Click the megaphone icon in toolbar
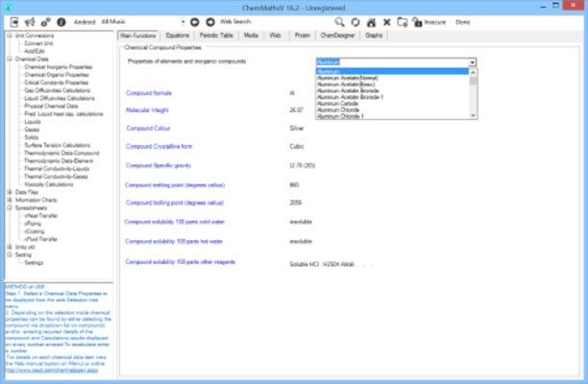The image size is (588, 384). pyautogui.click(x=30, y=20)
